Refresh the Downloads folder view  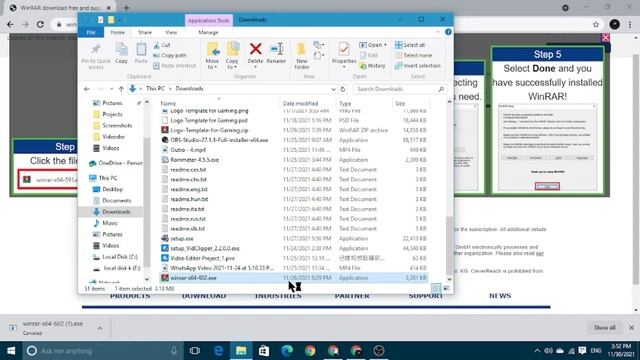[x=343, y=89]
